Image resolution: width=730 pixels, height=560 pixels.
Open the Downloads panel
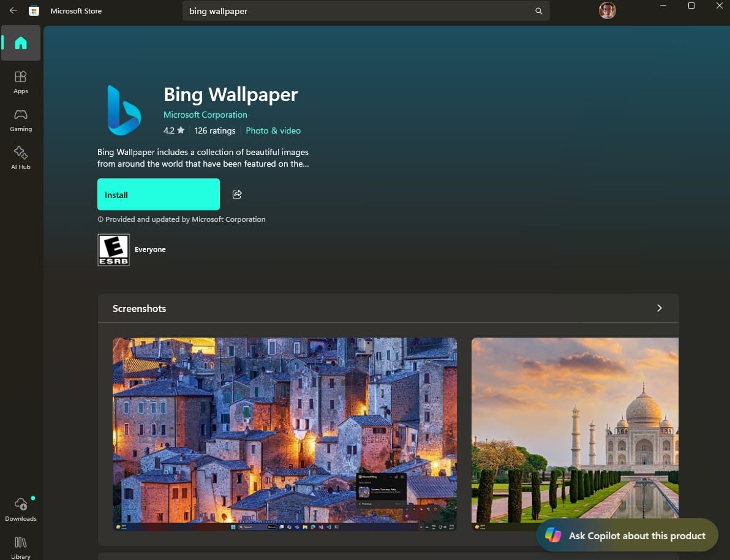click(21, 509)
